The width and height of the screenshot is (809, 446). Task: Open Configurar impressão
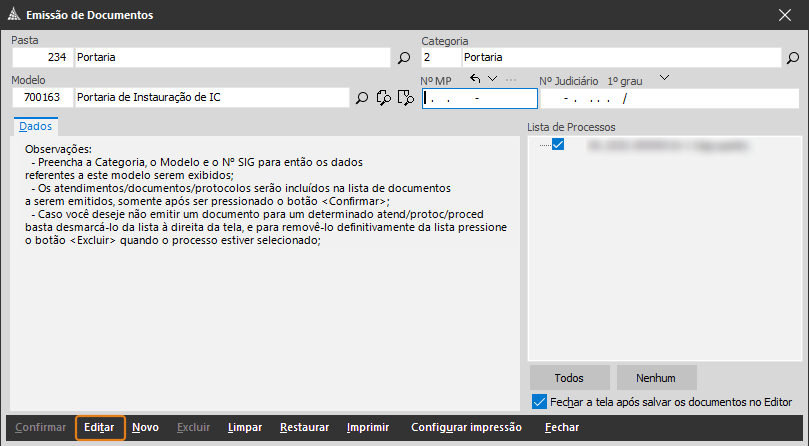click(466, 427)
